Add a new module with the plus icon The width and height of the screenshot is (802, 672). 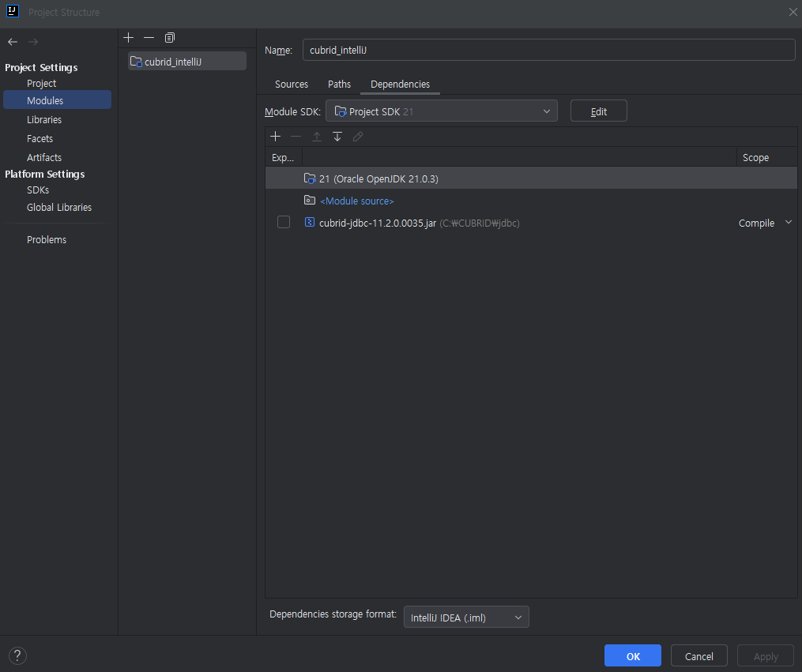point(128,37)
